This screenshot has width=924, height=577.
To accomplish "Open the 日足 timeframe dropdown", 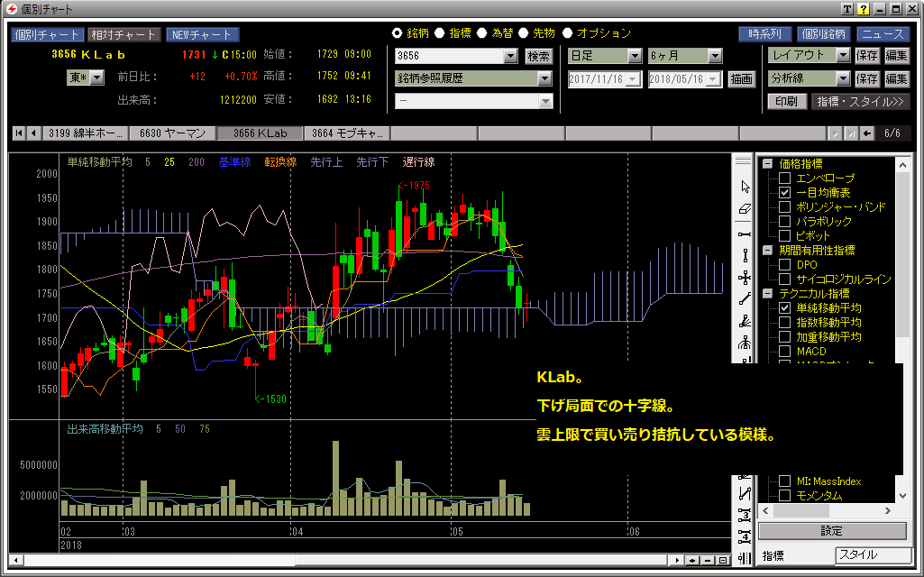I will [636, 56].
